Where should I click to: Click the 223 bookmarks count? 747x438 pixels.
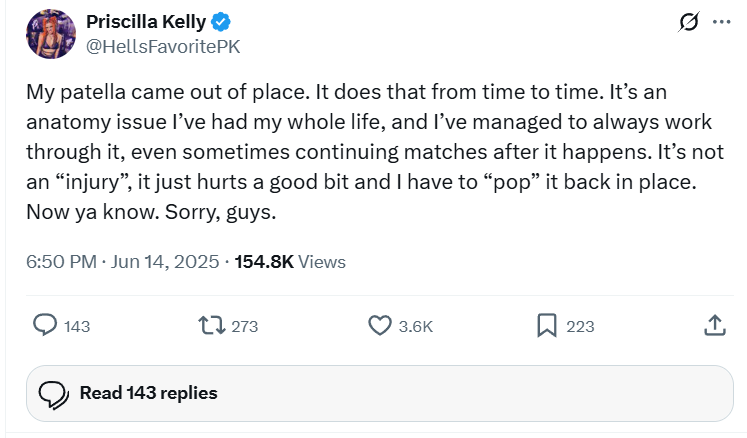pyautogui.click(x=580, y=326)
